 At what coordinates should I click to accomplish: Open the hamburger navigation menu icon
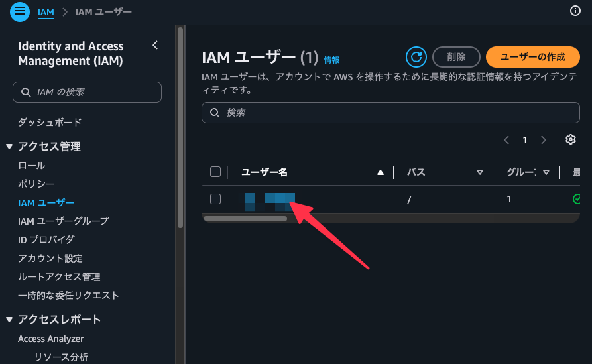20,12
